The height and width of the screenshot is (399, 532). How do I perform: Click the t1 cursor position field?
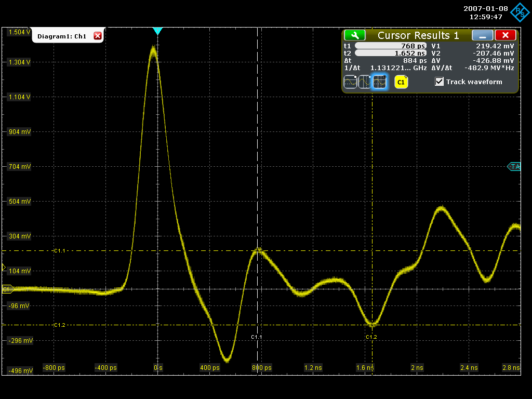[x=391, y=46]
